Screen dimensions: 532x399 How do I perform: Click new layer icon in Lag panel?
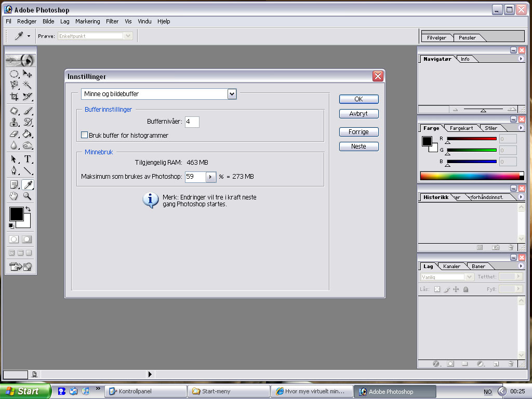tap(496, 364)
